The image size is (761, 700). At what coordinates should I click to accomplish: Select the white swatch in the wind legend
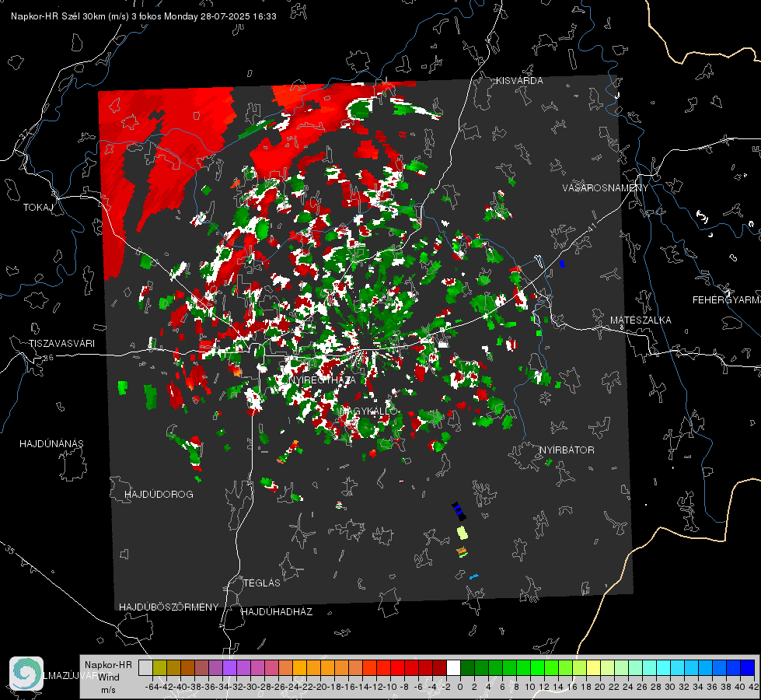(453, 667)
